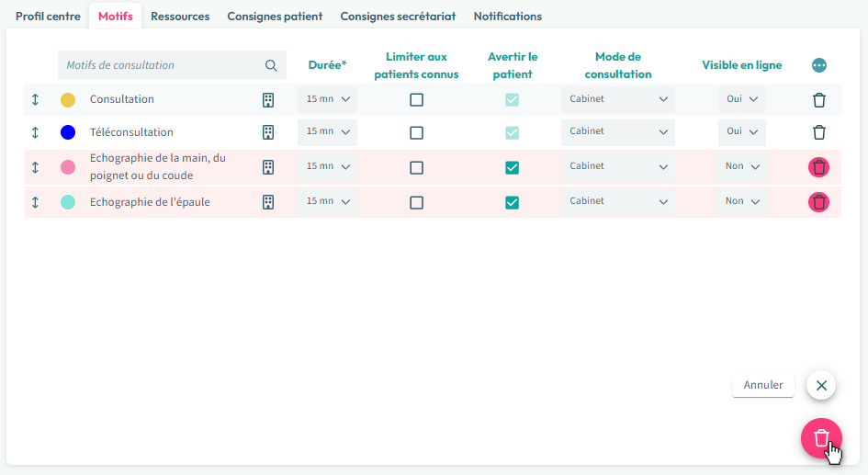Click the large pink floating delete button
Screen dimensions: 868x475
point(820,438)
